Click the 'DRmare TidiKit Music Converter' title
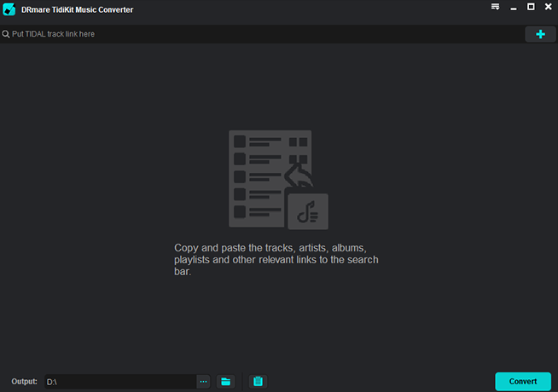558x392 pixels. (78, 9)
